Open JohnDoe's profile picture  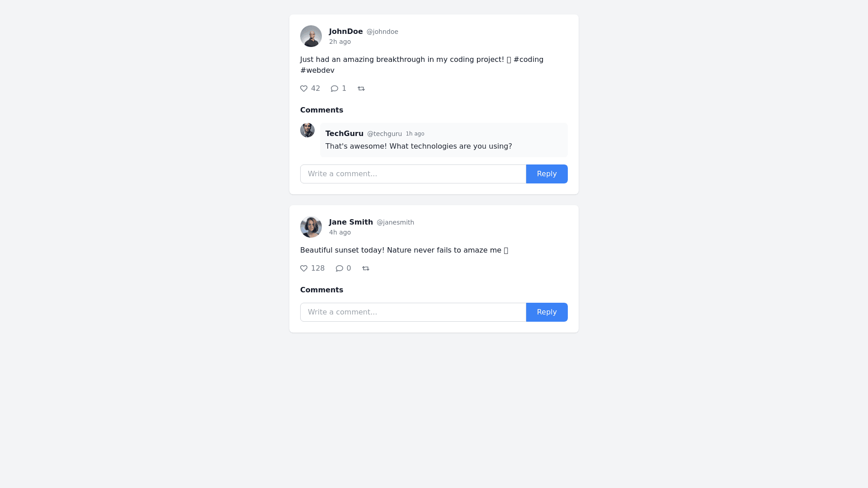pyautogui.click(x=311, y=36)
